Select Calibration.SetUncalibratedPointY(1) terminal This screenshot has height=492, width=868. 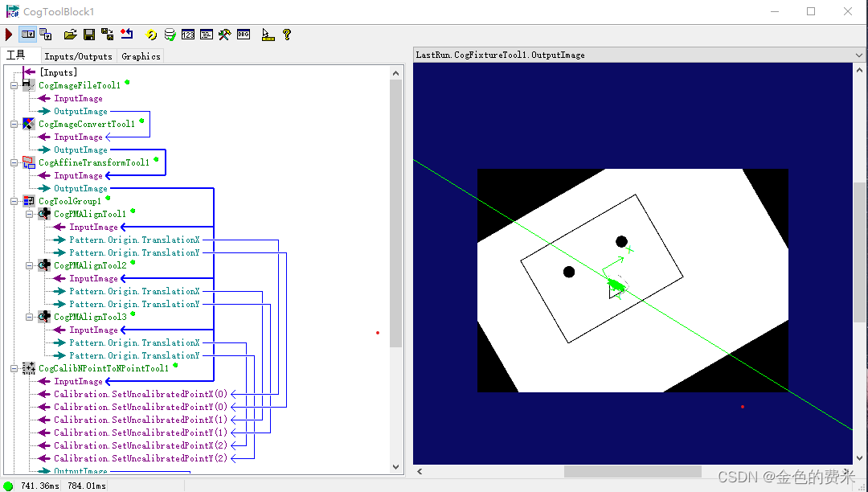coord(141,433)
